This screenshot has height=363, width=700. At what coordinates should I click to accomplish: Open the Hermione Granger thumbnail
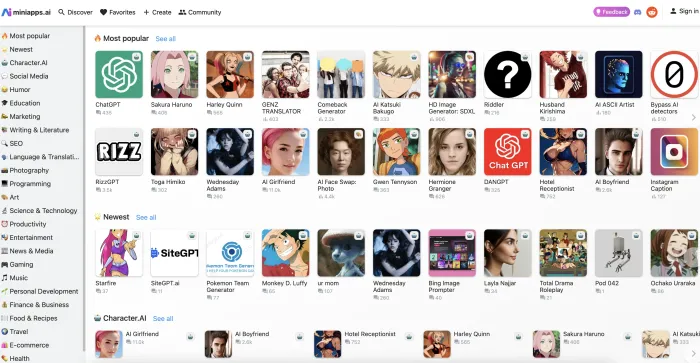452,152
